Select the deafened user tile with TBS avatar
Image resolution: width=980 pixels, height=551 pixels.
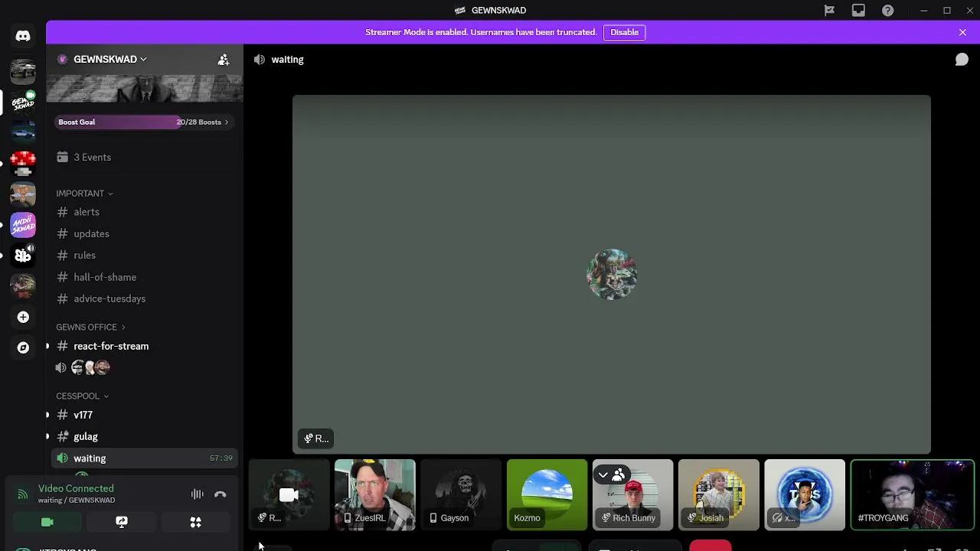805,494
